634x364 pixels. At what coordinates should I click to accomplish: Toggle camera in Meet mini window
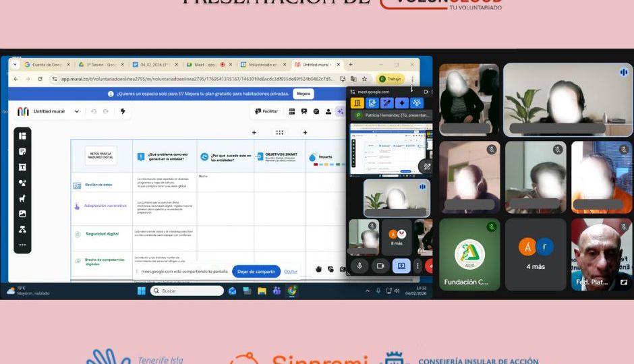coord(380,266)
